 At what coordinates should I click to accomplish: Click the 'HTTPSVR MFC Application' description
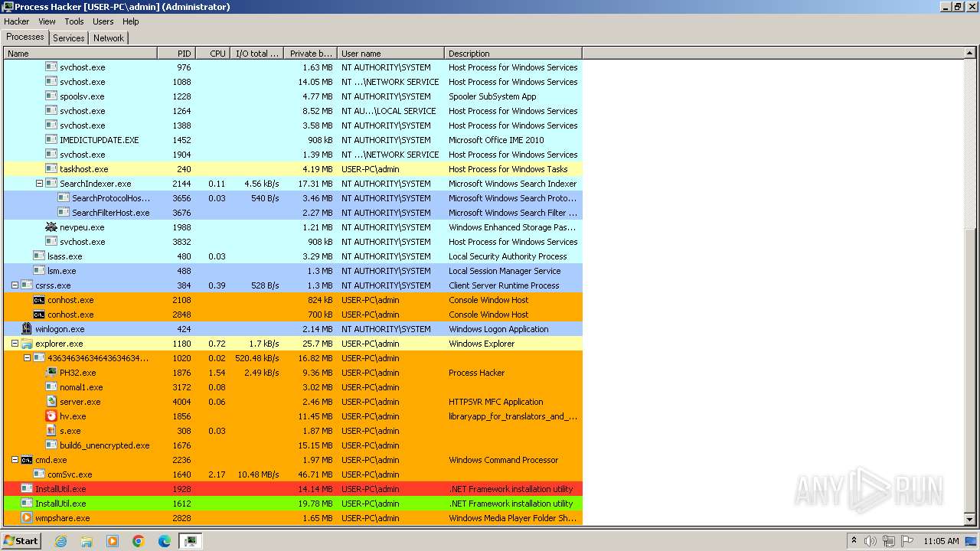pyautogui.click(x=496, y=402)
